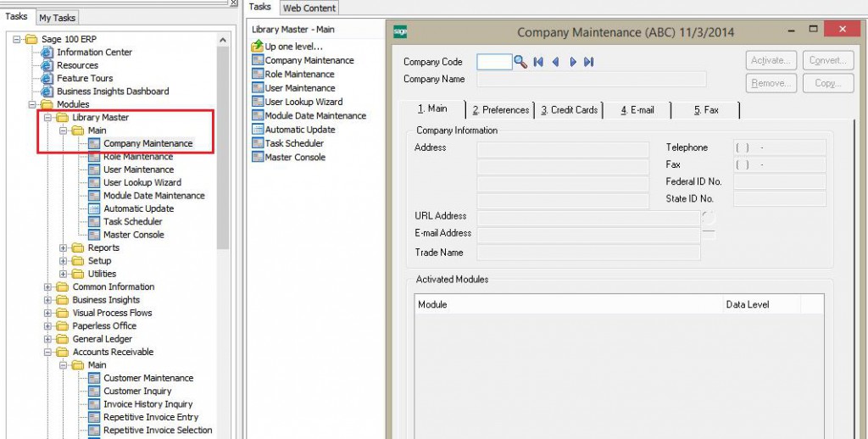Open Information Center in the tree

click(x=94, y=53)
